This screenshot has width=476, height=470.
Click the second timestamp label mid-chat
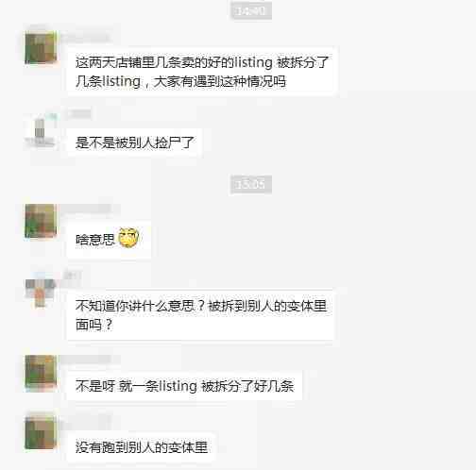pos(251,184)
